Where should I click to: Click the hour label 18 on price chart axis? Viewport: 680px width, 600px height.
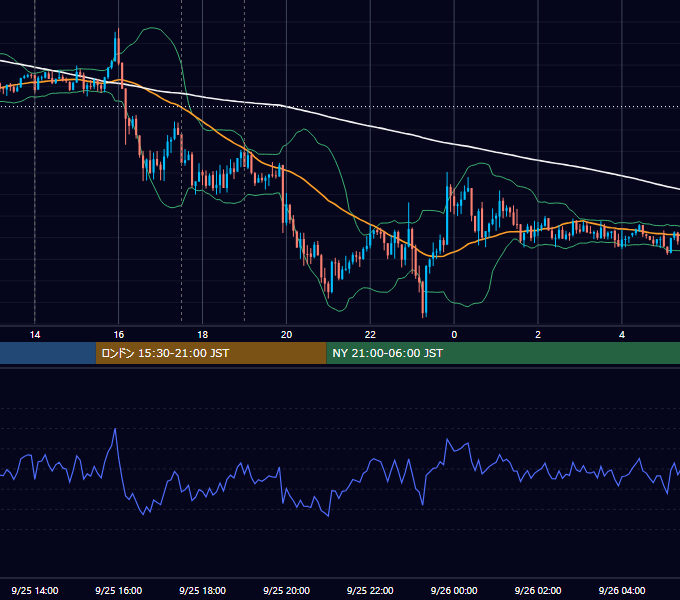coord(203,335)
